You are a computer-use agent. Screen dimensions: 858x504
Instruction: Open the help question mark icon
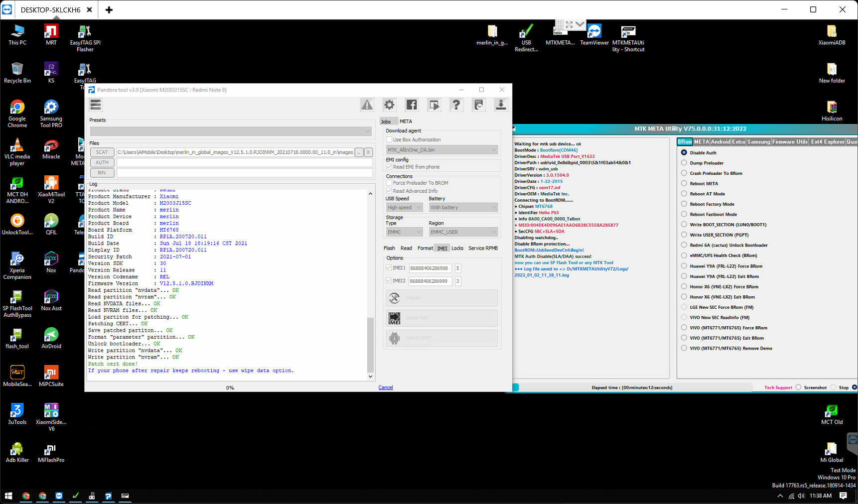[456, 105]
